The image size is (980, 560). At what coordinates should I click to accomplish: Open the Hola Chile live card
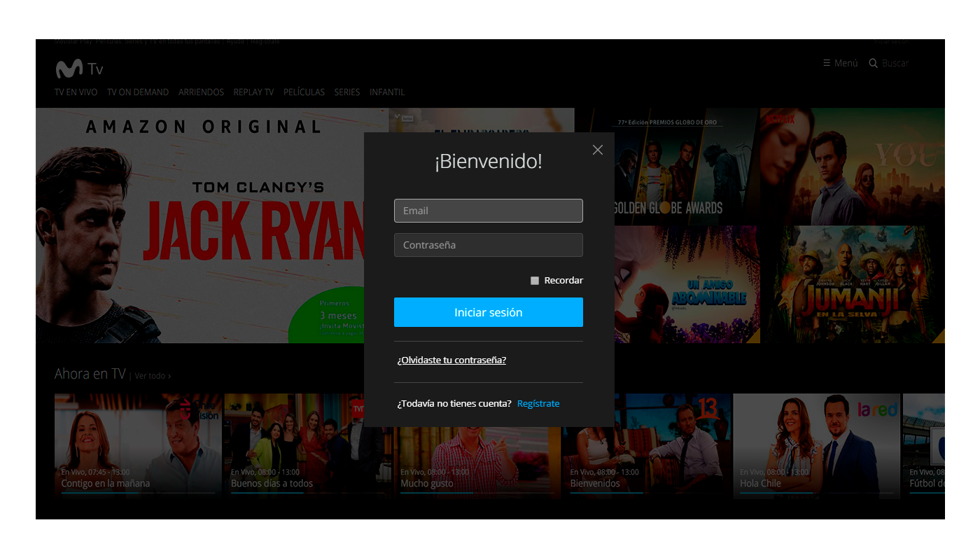(817, 446)
